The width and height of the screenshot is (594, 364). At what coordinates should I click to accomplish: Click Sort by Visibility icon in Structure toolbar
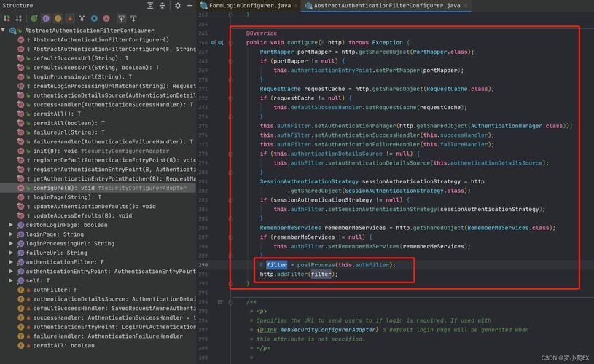tap(7, 18)
